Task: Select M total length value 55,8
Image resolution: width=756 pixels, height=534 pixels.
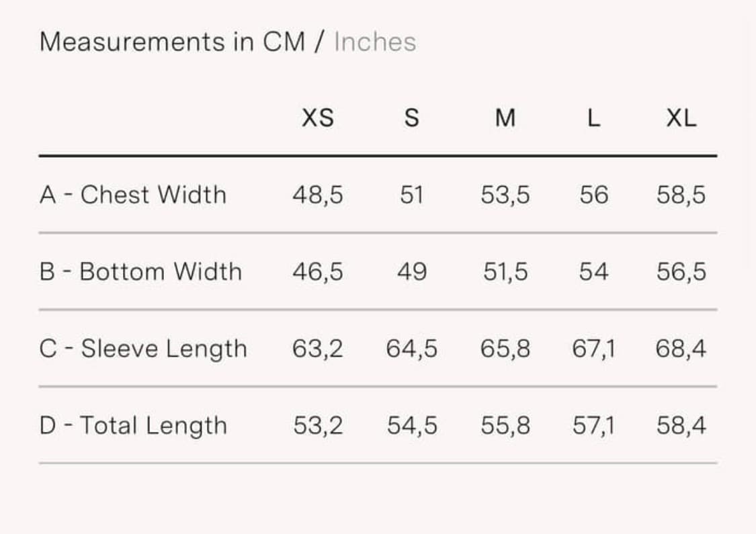Action: click(x=505, y=425)
